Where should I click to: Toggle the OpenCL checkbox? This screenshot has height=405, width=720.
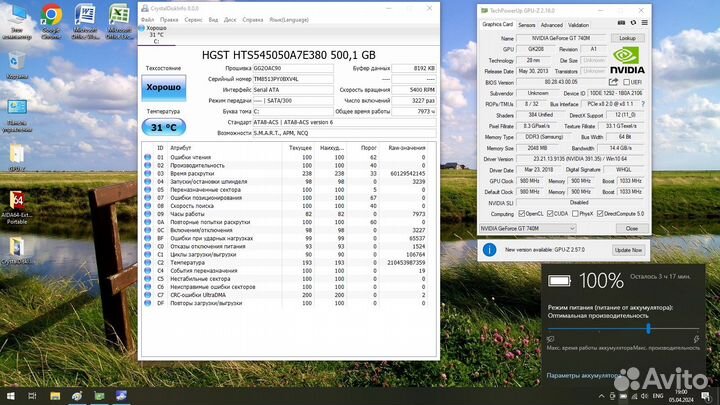click(522, 214)
